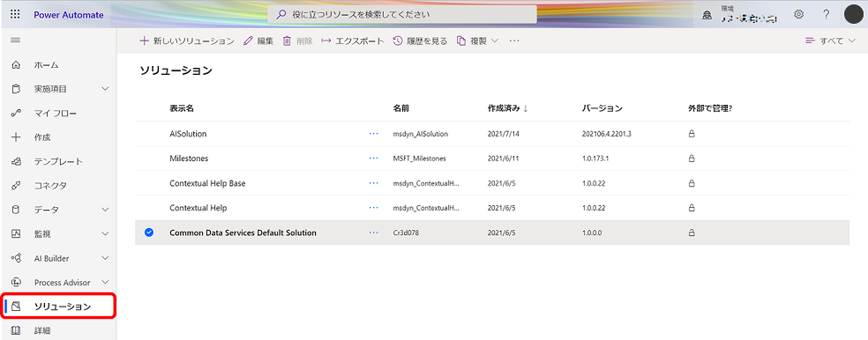The width and height of the screenshot is (868, 340).
Task: Open more options for Common Data Services row
Action: pyautogui.click(x=374, y=233)
